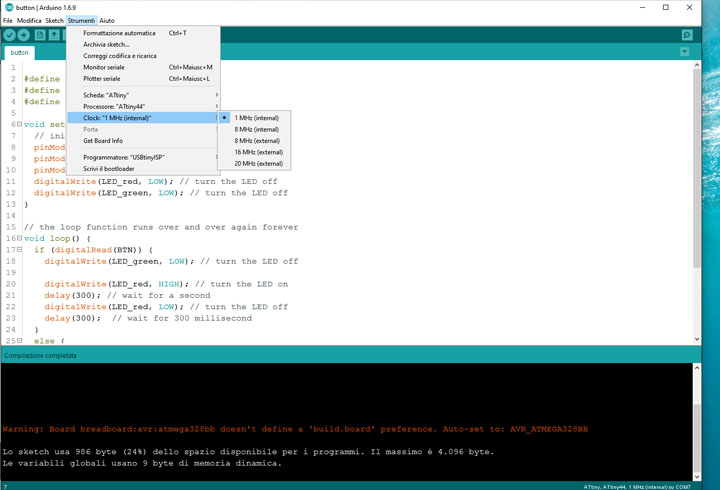This screenshot has height=490, width=720.
Task: Select Formattazione automatica menu entry
Action: (143, 33)
